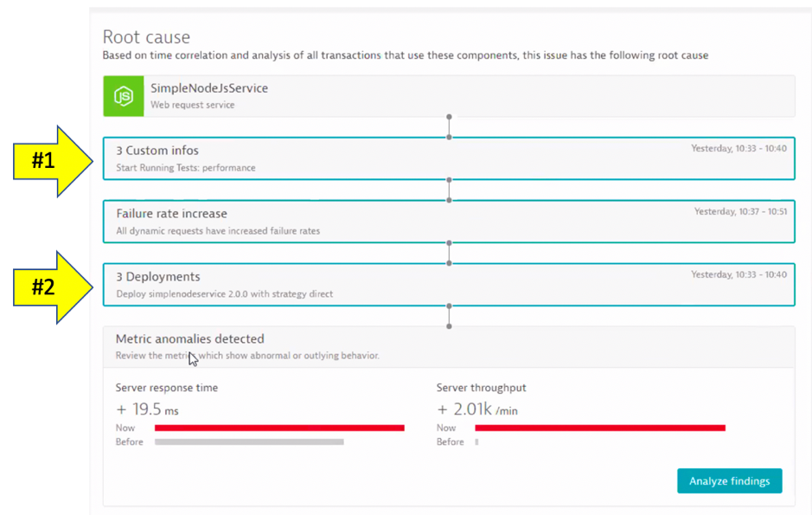
Task: Click the timeline dot between Failure rate and Deployments
Action: (449, 252)
